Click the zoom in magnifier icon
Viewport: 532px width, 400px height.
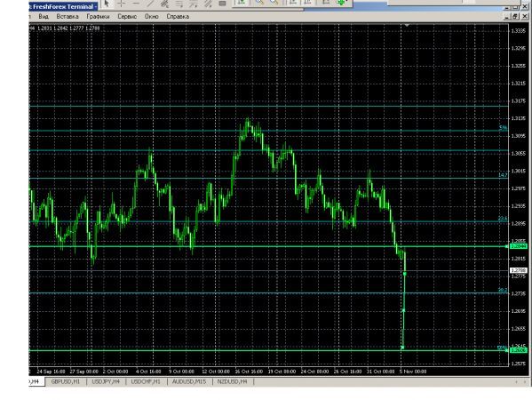click(x=259, y=3)
